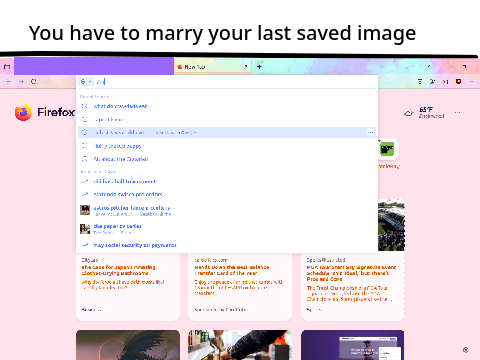
Task: Open the bottom card with the hands photo
Action: 240,345
